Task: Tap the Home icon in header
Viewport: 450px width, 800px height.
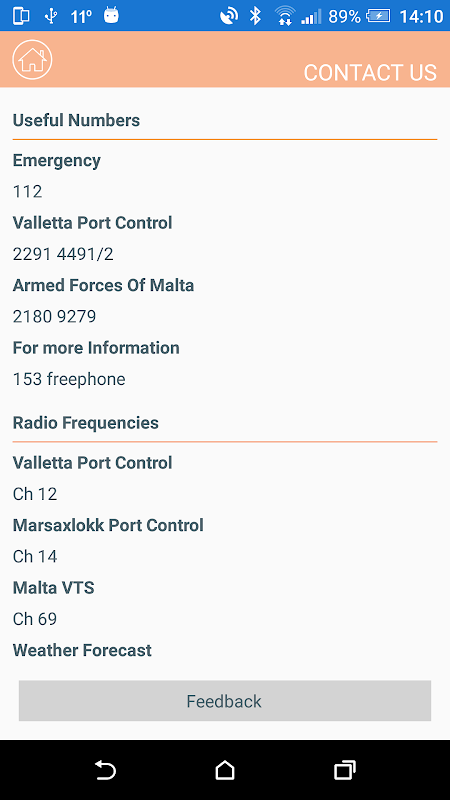Action: pyautogui.click(x=32, y=60)
